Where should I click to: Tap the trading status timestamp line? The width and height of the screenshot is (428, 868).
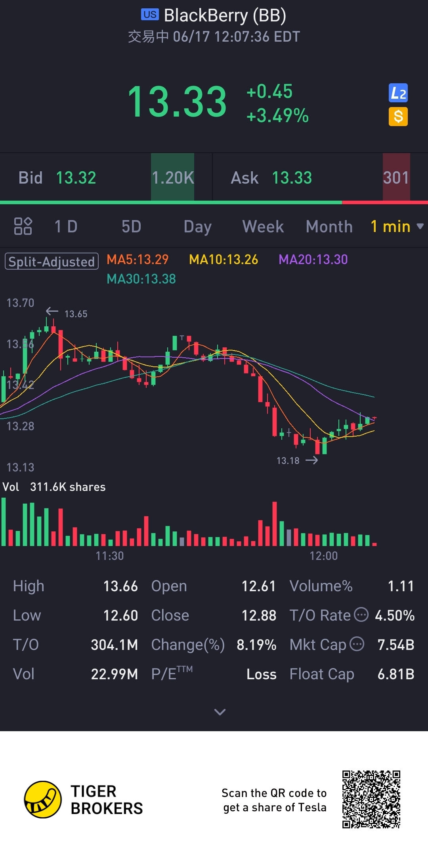pyautogui.click(x=214, y=36)
